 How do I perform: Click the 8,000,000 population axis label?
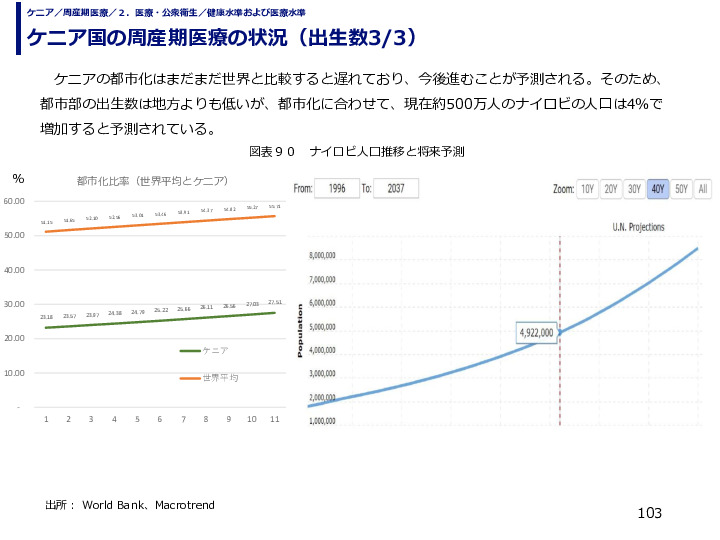coord(322,255)
